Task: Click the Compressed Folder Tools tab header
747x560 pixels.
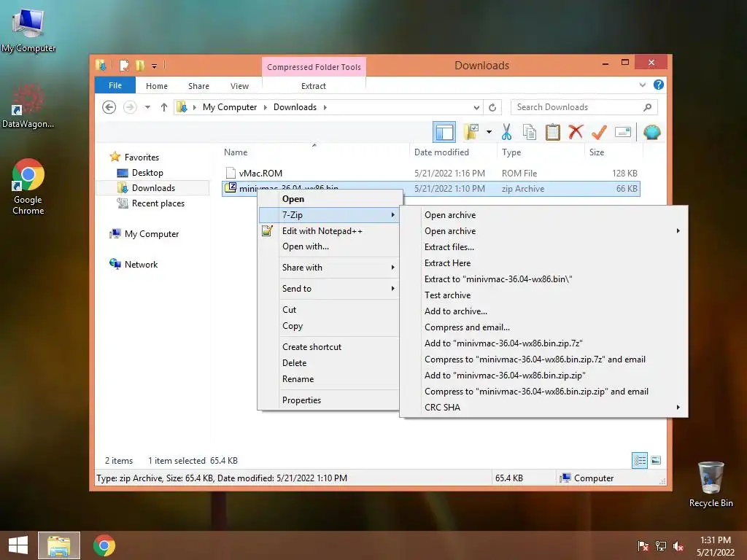Action: point(314,66)
